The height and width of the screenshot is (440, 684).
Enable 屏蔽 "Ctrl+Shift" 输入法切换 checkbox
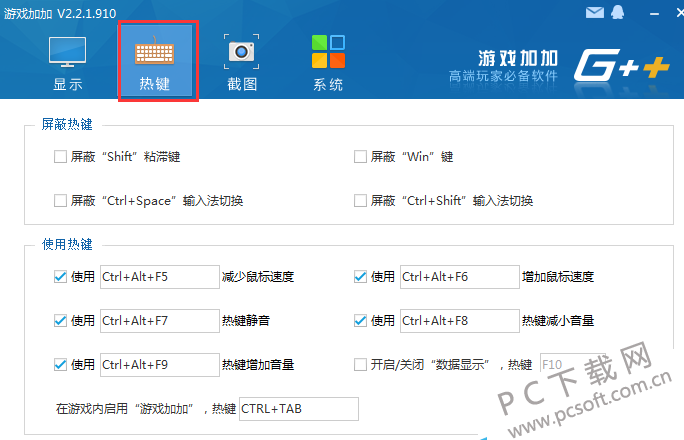361,201
